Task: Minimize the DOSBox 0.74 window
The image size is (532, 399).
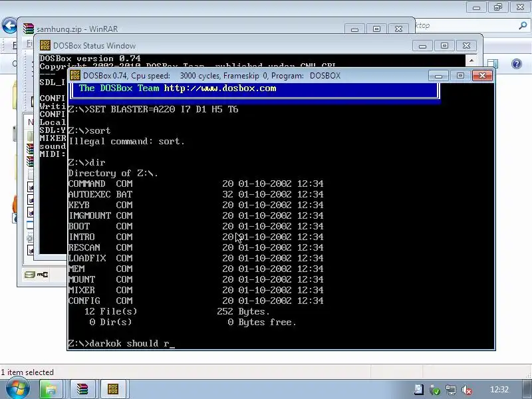Action: (x=438, y=75)
